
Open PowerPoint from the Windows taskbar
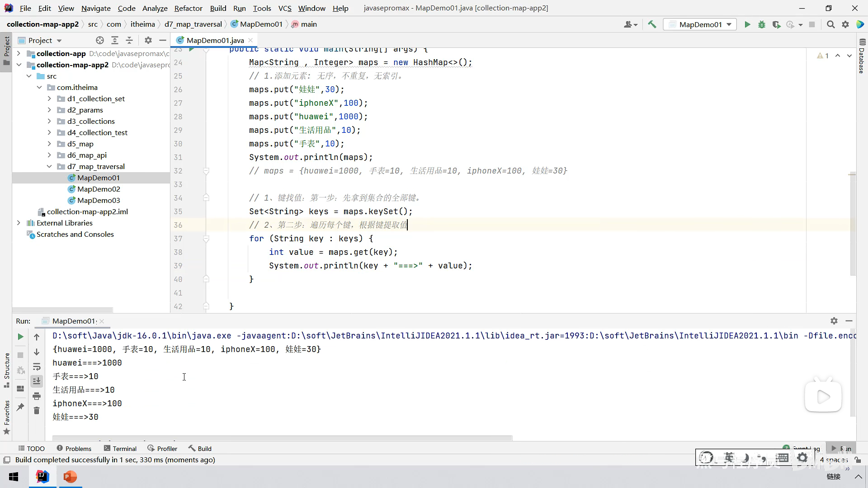click(70, 477)
